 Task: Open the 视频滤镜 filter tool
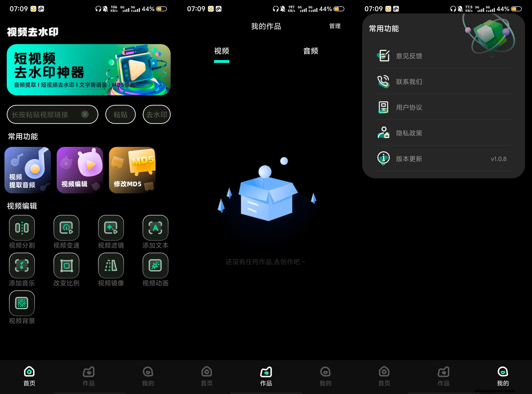111,228
